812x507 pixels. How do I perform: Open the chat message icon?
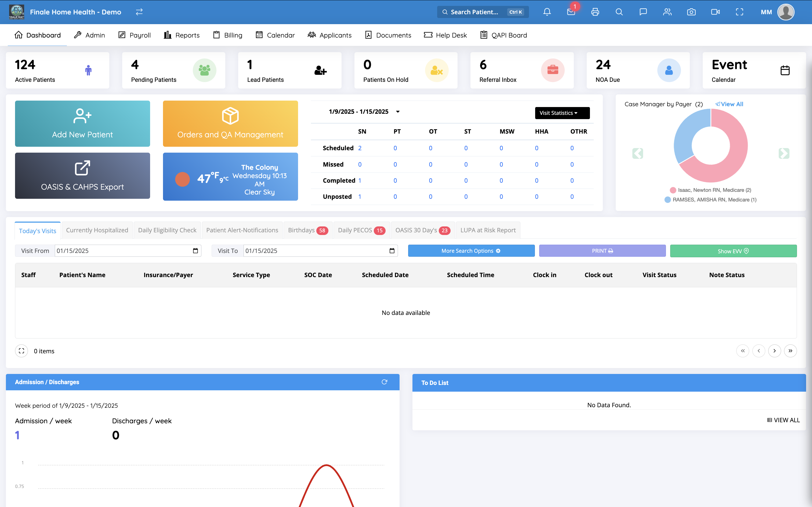click(x=643, y=12)
